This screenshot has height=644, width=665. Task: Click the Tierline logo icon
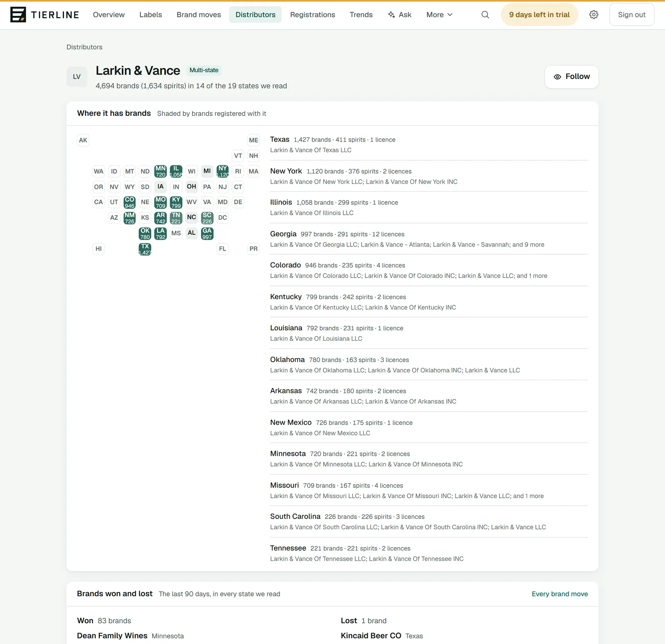pyautogui.click(x=18, y=15)
